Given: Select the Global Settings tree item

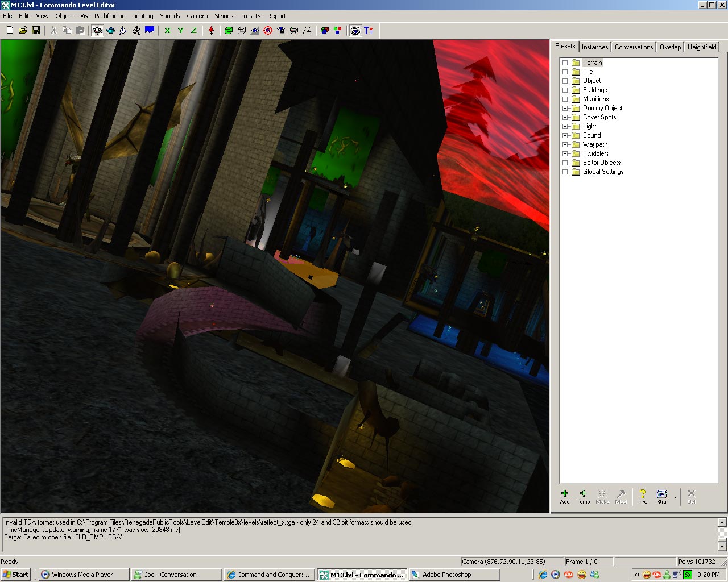Looking at the screenshot, I should point(603,172).
